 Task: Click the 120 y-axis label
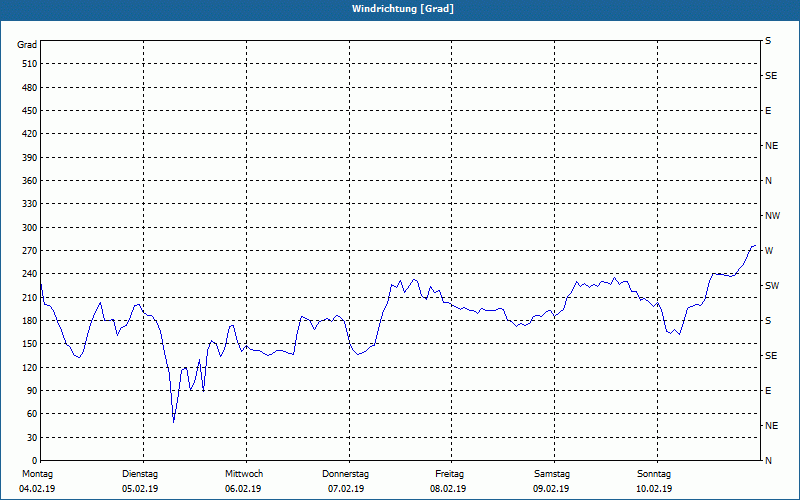click(30, 367)
